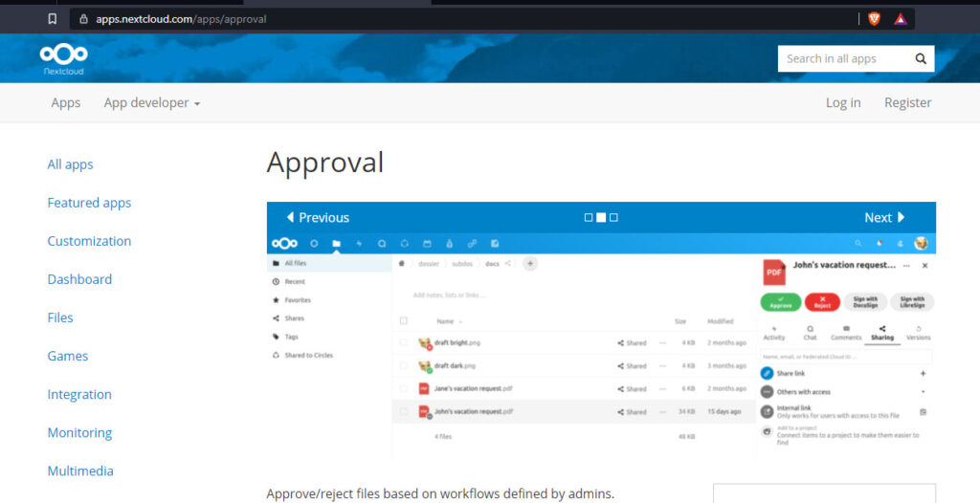
Task: Click the padlock site security icon
Action: [83, 18]
